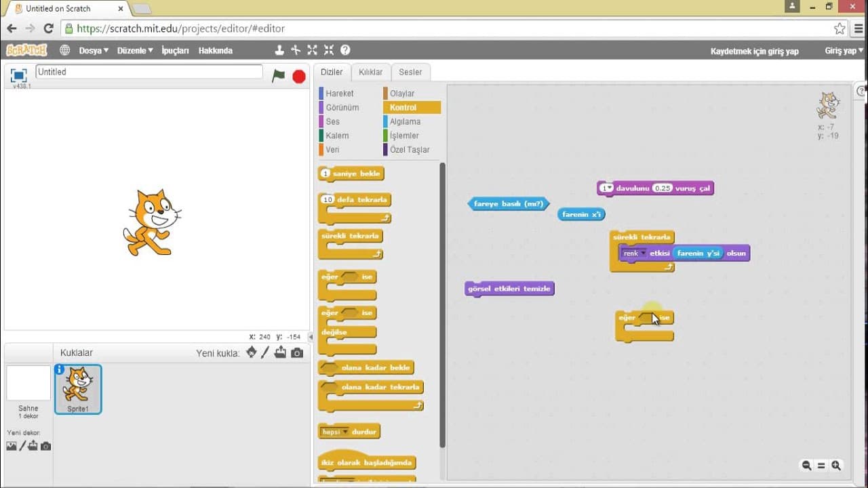Go back in browser
Image resolution: width=868 pixels, height=488 pixels.
click(12, 28)
